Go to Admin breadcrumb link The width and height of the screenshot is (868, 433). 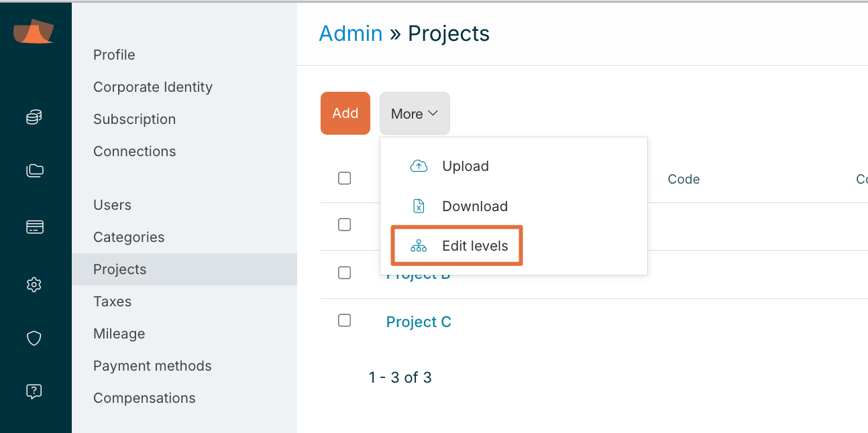(x=350, y=34)
